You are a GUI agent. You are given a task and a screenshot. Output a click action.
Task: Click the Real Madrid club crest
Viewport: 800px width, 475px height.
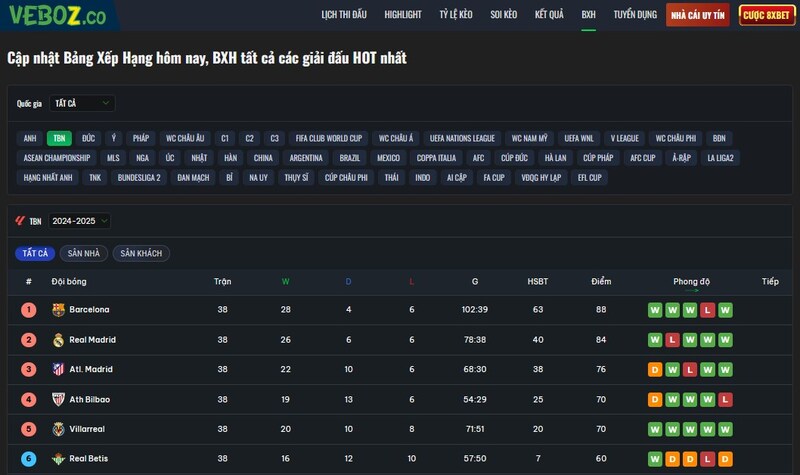(59, 340)
